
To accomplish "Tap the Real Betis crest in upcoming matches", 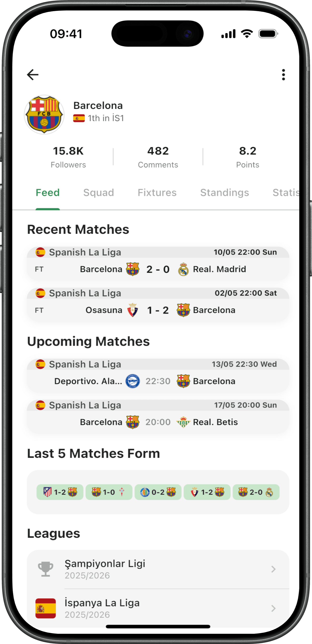I will (x=183, y=422).
